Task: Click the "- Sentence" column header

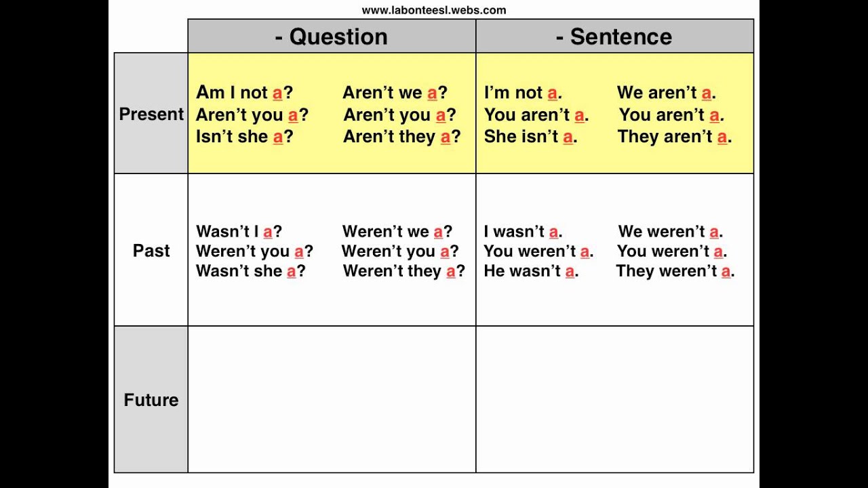Action: [x=614, y=37]
